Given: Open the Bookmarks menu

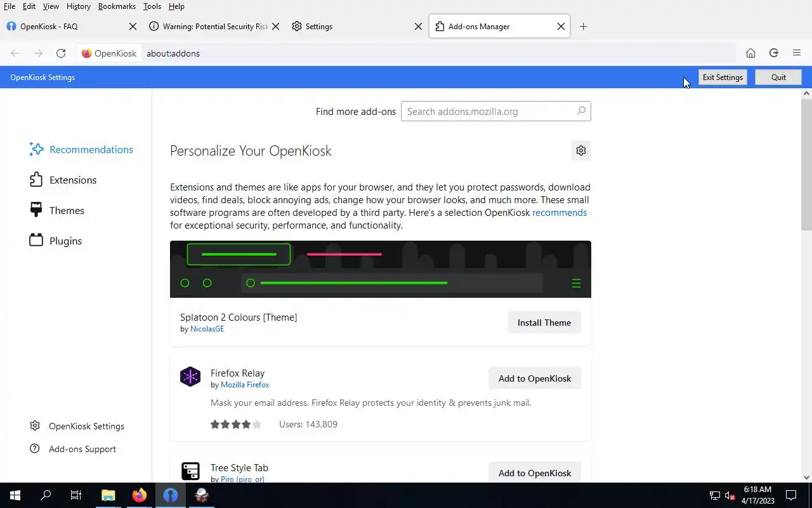Looking at the screenshot, I should (x=117, y=6).
